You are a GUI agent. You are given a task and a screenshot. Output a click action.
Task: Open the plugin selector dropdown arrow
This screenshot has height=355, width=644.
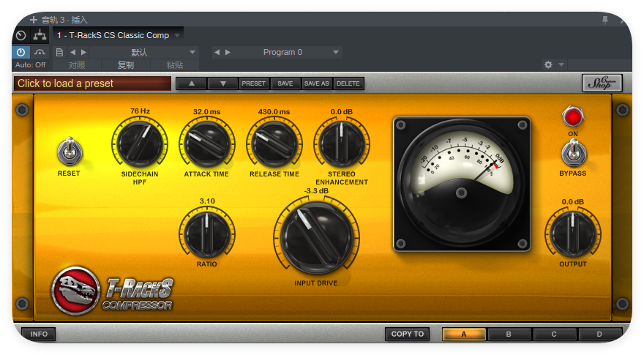pos(177,35)
